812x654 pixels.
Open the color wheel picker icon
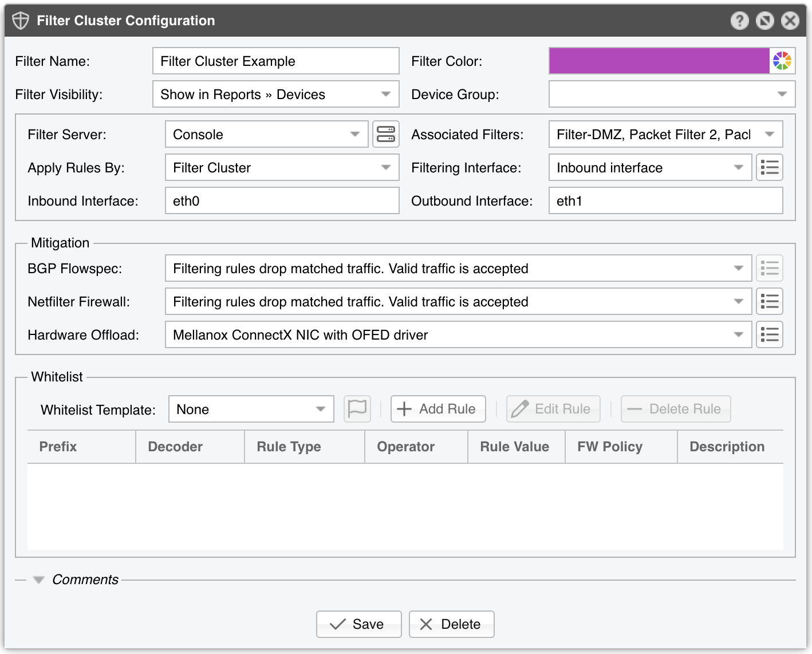tap(782, 61)
